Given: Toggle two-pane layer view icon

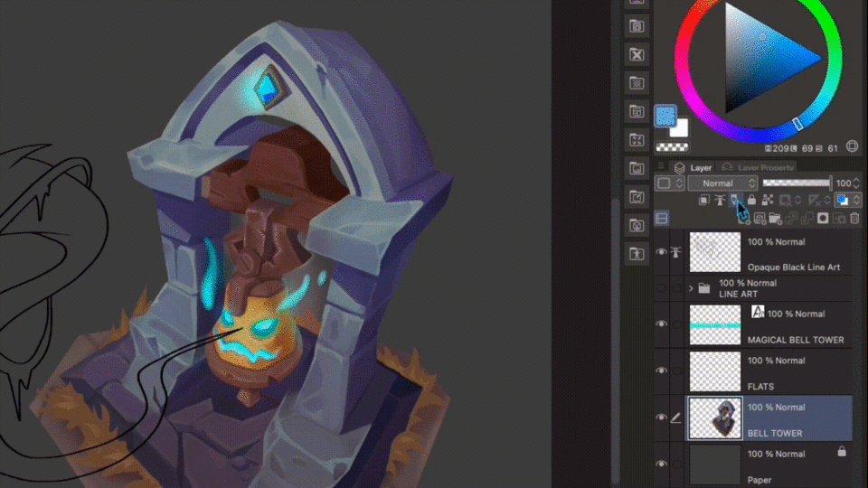Looking at the screenshot, I should point(662,218).
